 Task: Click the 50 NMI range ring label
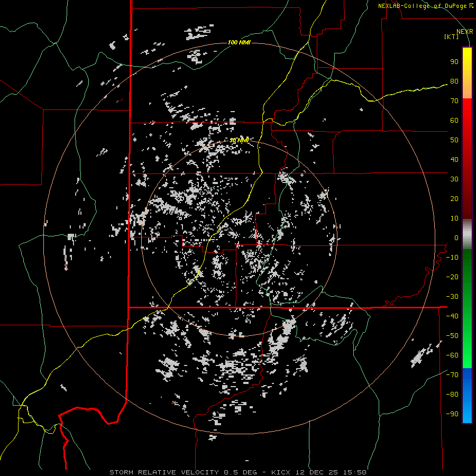pyautogui.click(x=239, y=141)
